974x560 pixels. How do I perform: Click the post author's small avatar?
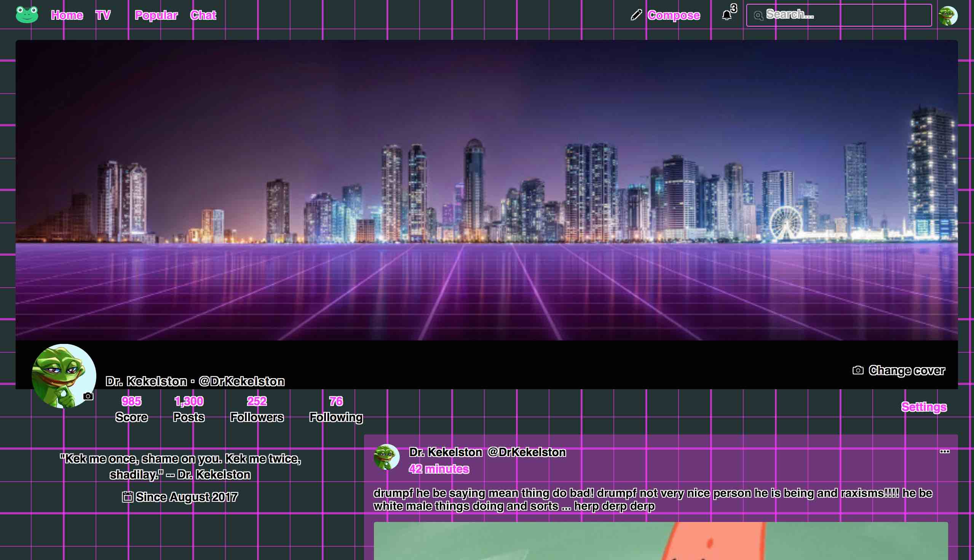(387, 457)
